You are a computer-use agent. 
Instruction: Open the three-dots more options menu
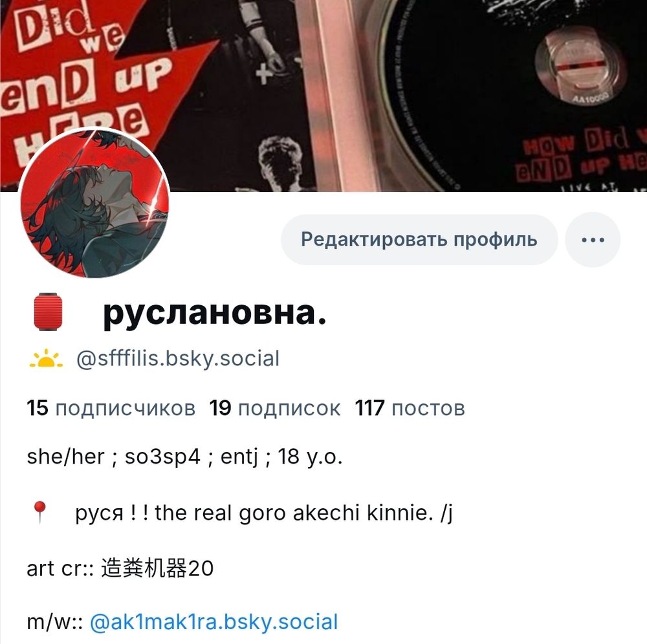pos(593,239)
